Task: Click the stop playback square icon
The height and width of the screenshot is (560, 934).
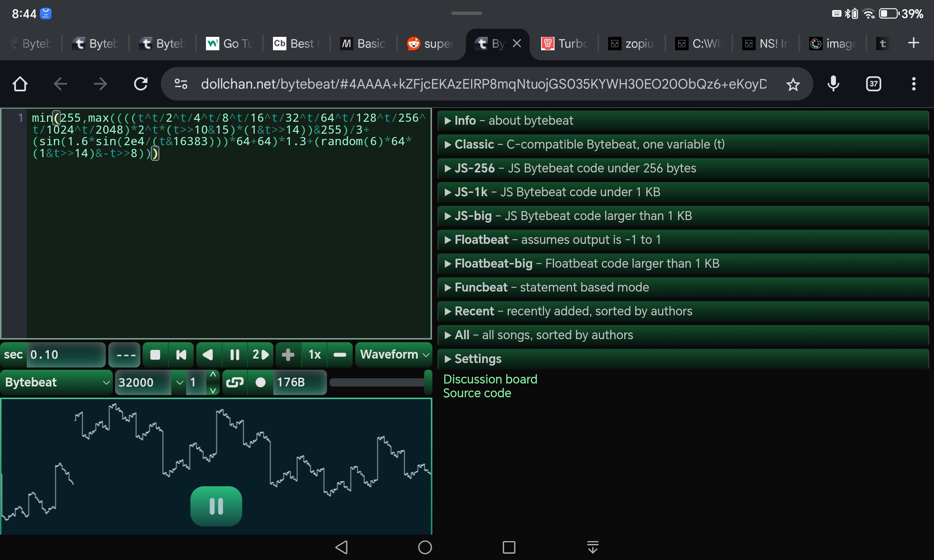Action: [155, 355]
